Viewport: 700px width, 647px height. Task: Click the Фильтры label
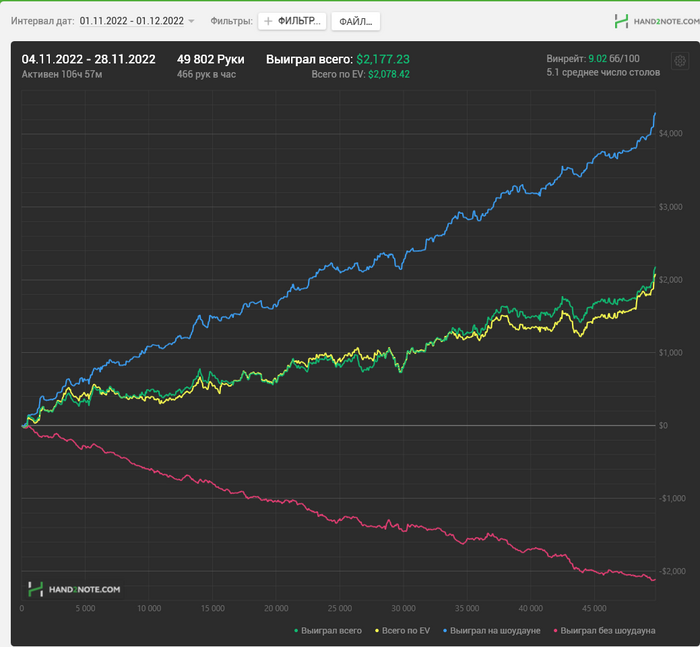(x=231, y=21)
